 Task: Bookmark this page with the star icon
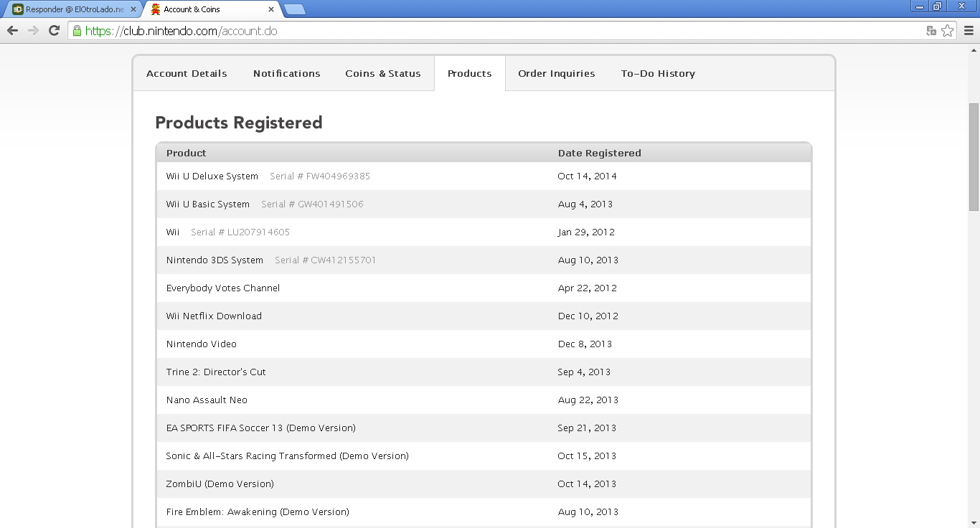(948, 31)
